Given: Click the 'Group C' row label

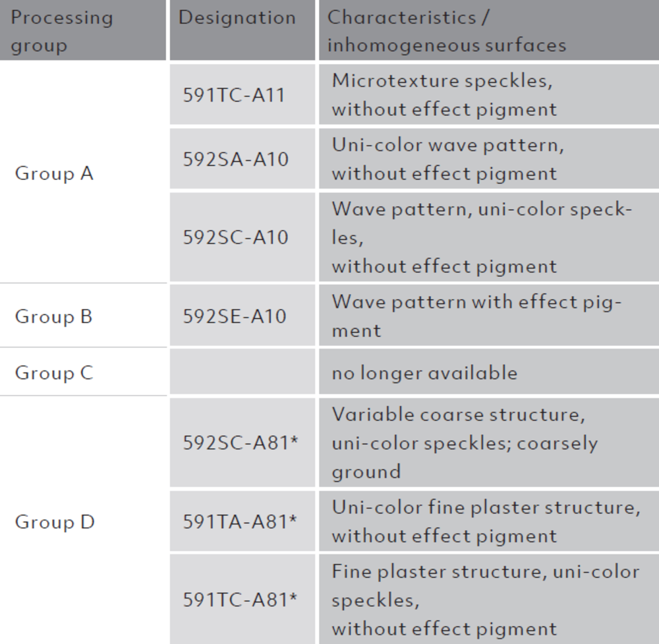Looking at the screenshot, I should click(x=54, y=372).
